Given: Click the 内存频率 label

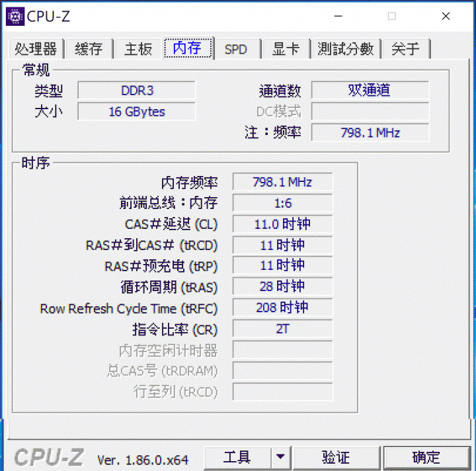Looking at the screenshot, I should [190, 183].
